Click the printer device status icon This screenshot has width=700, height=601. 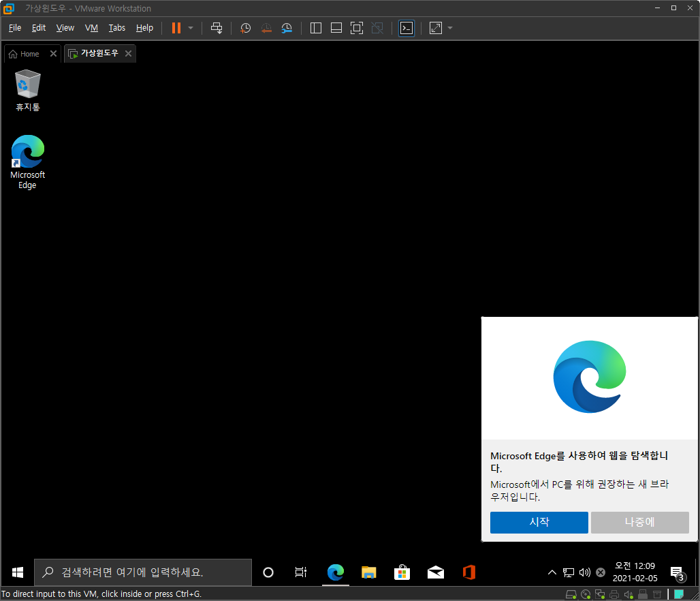coord(614,594)
